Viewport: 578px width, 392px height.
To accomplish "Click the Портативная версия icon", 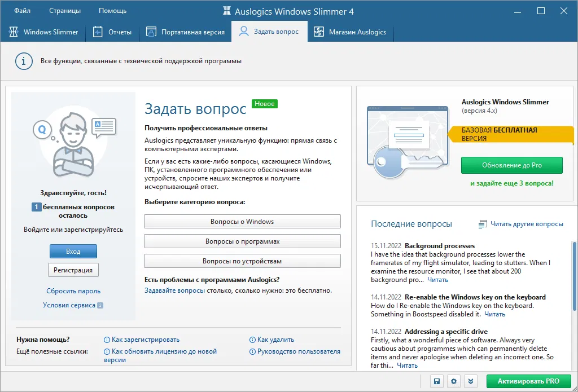I will (151, 32).
